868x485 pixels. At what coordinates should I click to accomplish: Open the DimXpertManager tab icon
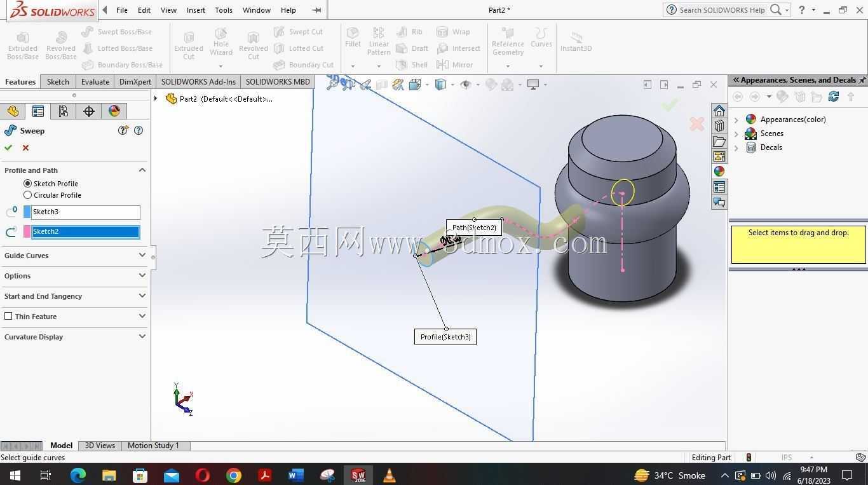click(89, 111)
